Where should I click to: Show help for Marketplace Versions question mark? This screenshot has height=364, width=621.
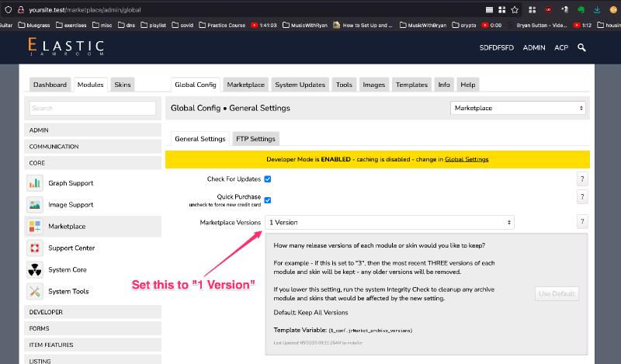pyautogui.click(x=581, y=222)
